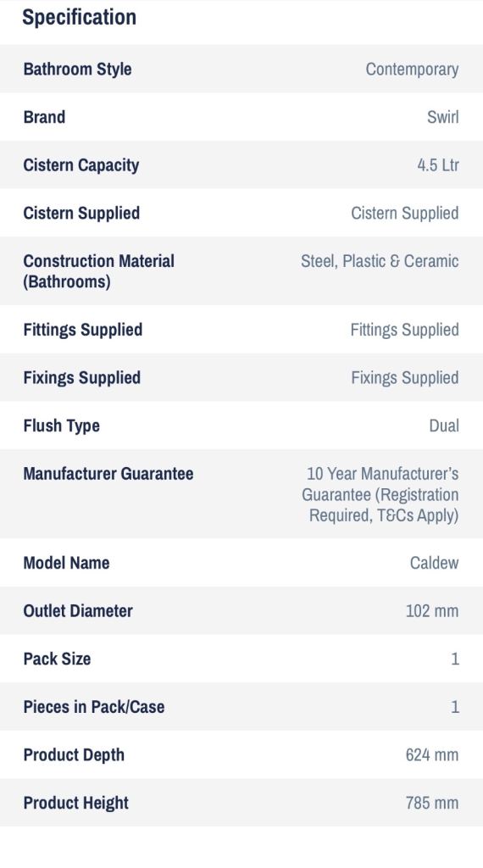Click the Caldew model name value
The height and width of the screenshot is (868, 483).
[435, 563]
